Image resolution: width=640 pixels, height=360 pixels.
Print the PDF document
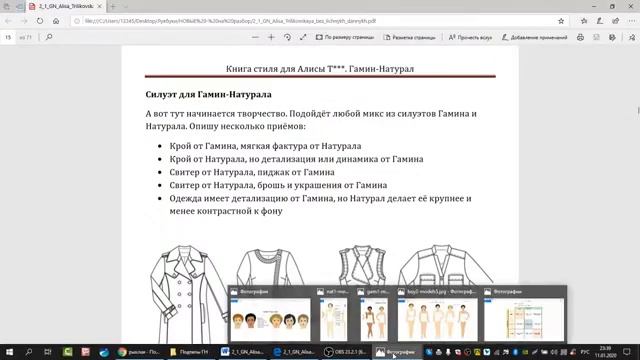click(x=580, y=37)
